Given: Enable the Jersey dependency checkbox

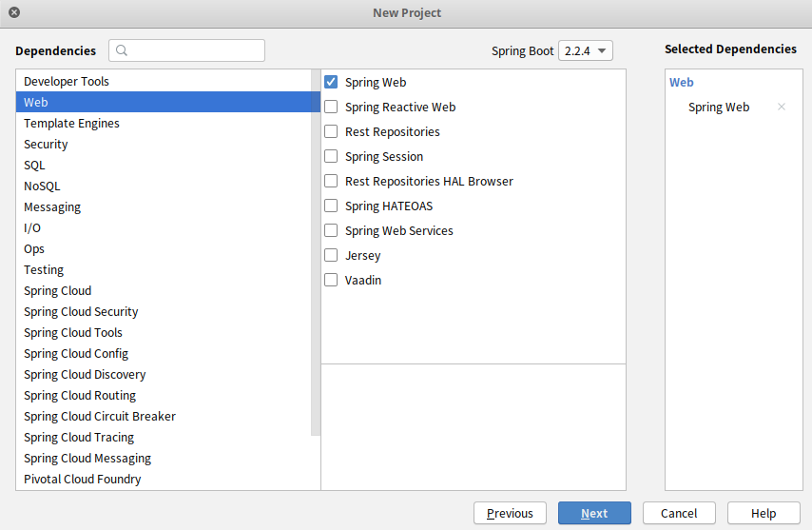Looking at the screenshot, I should 331,256.
